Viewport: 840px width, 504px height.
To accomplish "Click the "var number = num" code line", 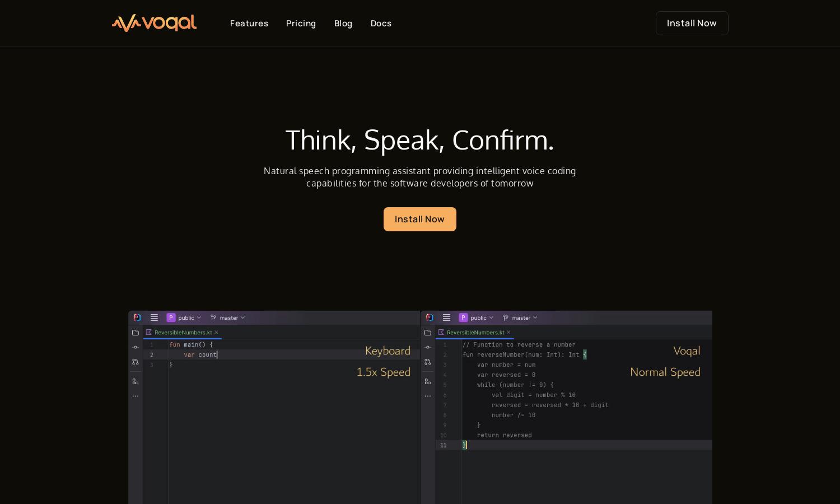I will [506, 365].
